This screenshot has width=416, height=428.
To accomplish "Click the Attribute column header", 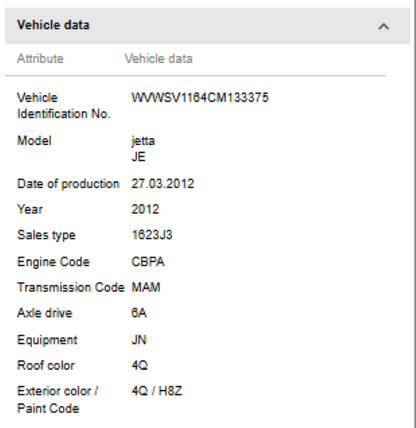I will (x=40, y=59).
